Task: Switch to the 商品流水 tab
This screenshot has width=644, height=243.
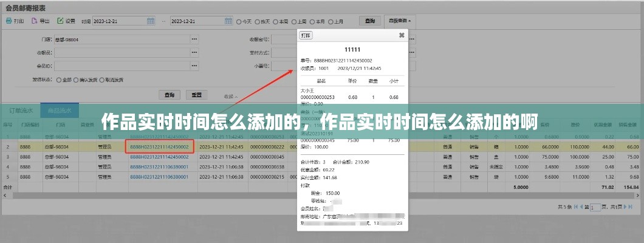Action: [59, 111]
